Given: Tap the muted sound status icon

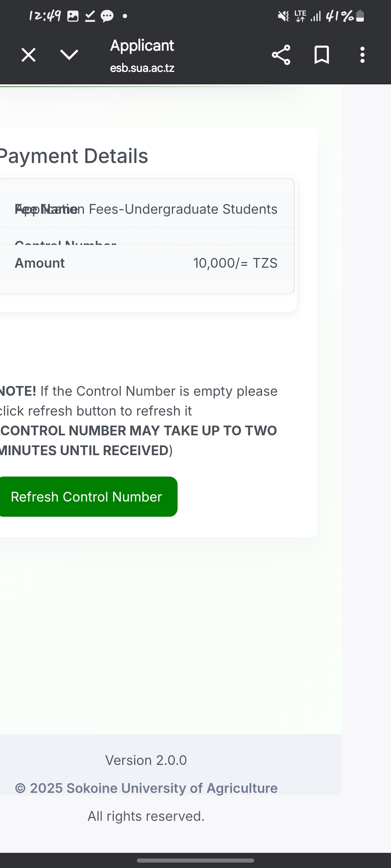Looking at the screenshot, I should tap(283, 16).
